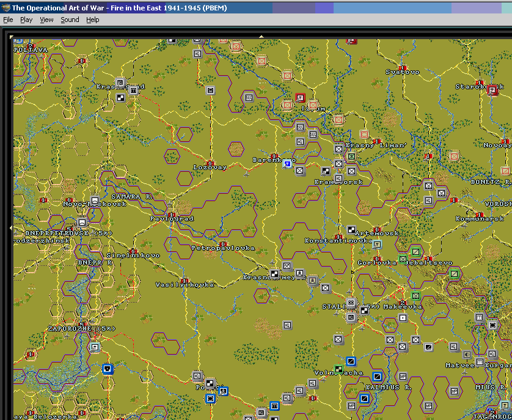Select the dark blue unit south of Zaporozhe

[108, 369]
